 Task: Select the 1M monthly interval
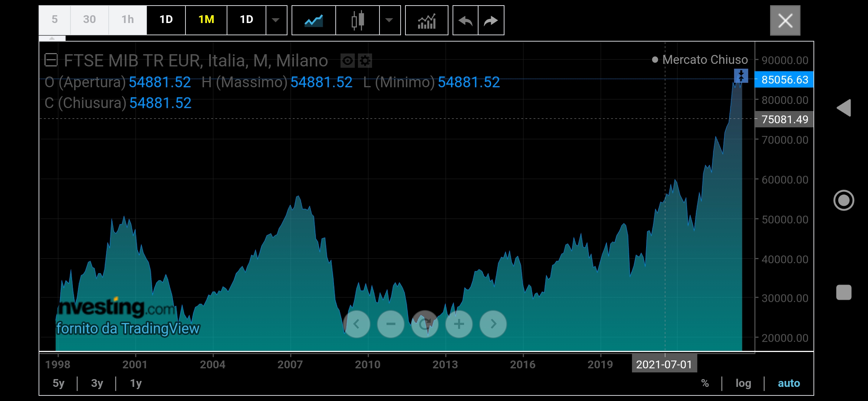point(206,20)
